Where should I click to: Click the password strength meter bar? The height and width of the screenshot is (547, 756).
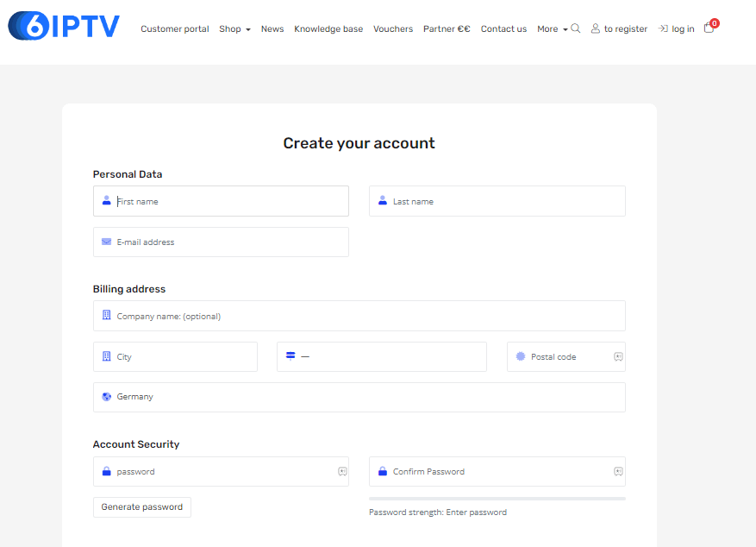pyautogui.click(x=497, y=499)
